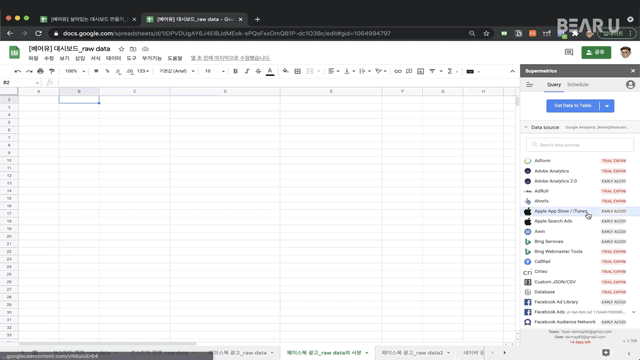
Task: Click the undo arrow
Action: pyautogui.click(x=18, y=71)
